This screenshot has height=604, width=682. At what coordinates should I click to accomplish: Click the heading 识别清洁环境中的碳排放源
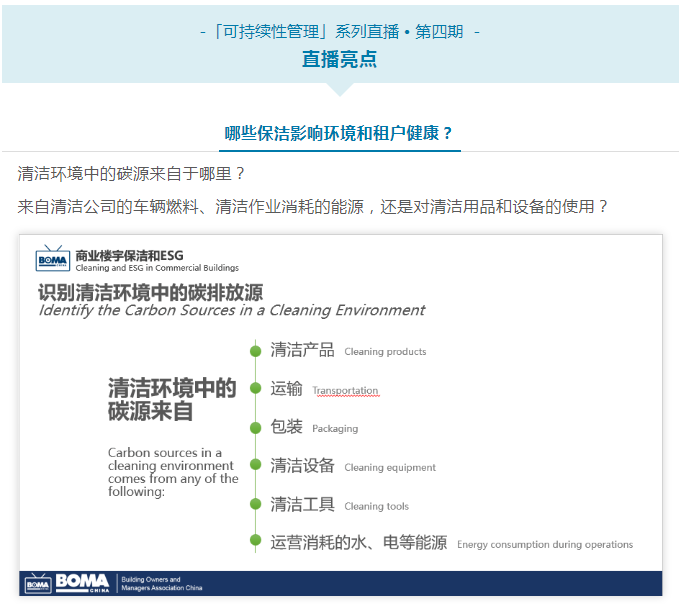pos(150,292)
